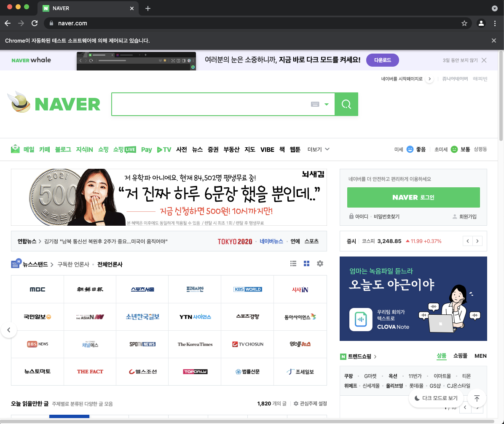Expand the search autocomplete dropdown arrow

tap(327, 104)
